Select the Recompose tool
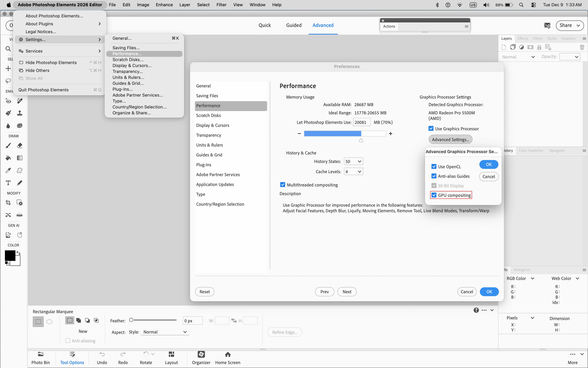 click(20, 203)
